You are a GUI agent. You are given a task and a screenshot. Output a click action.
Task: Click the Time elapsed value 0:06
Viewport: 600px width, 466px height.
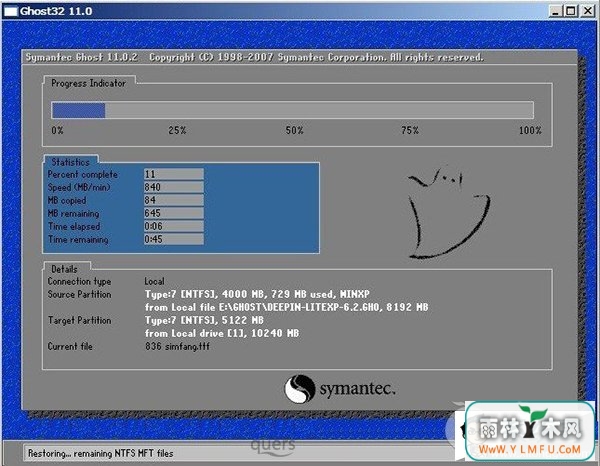click(174, 226)
